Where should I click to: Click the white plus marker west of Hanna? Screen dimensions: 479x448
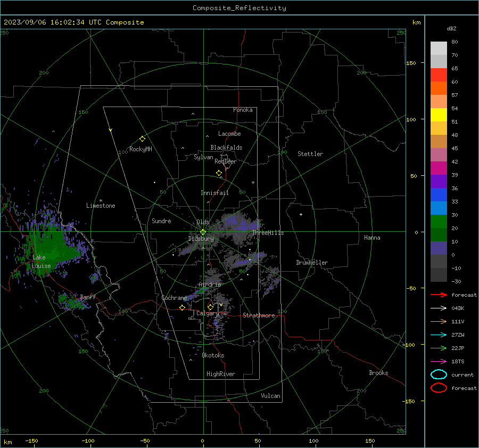click(x=301, y=214)
